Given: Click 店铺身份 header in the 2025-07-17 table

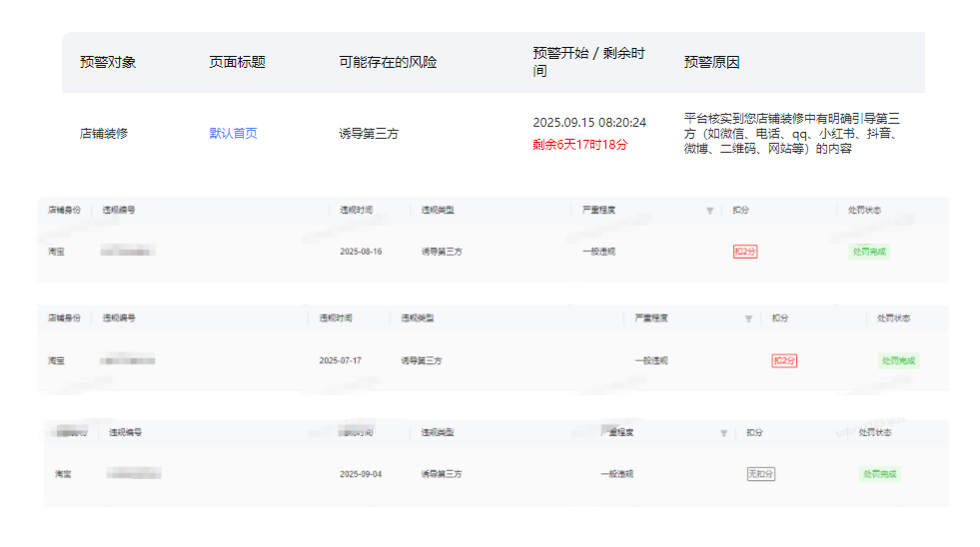Looking at the screenshot, I should tap(64, 318).
